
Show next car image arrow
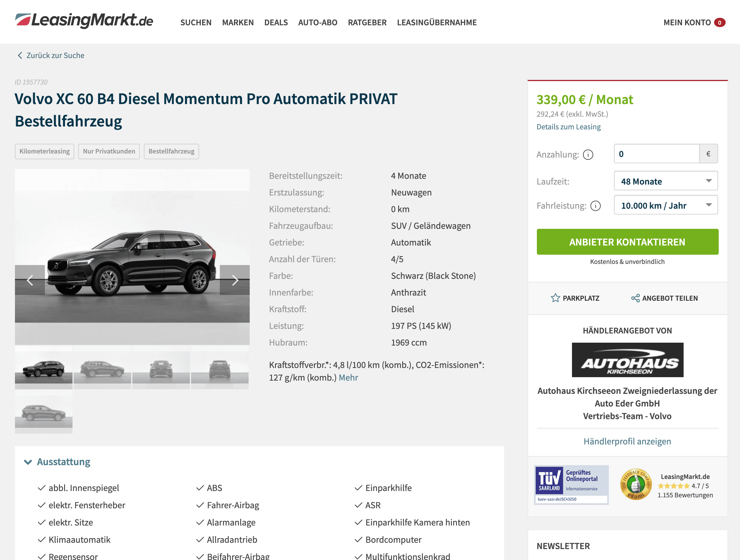tap(235, 280)
